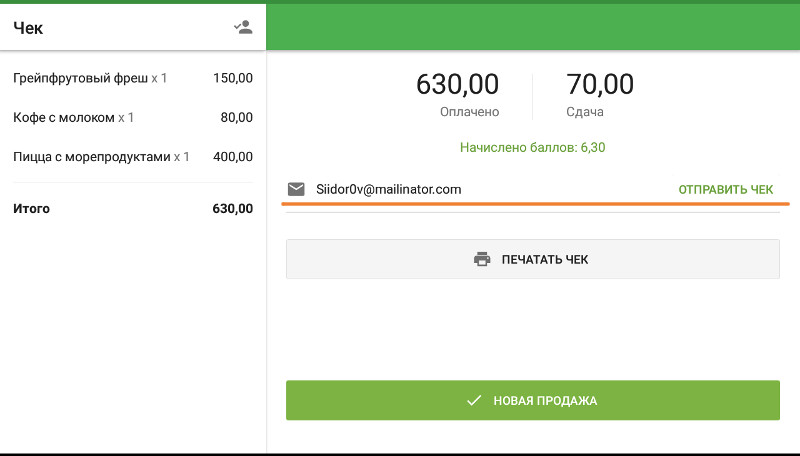Click the checkmark icon on Новая продажа
Image resolution: width=800 pixels, height=456 pixels.
[x=475, y=400]
